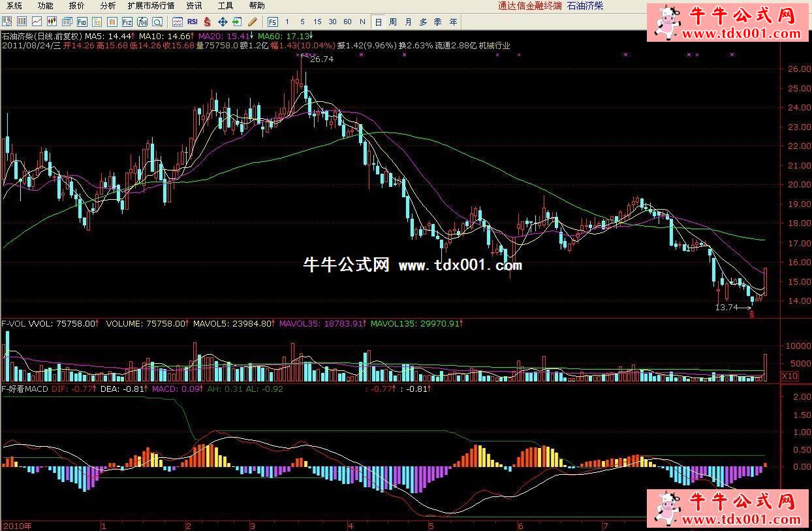The height and width of the screenshot is (531, 812).
Task: Open the F12 trading icon
Action: (127, 22)
